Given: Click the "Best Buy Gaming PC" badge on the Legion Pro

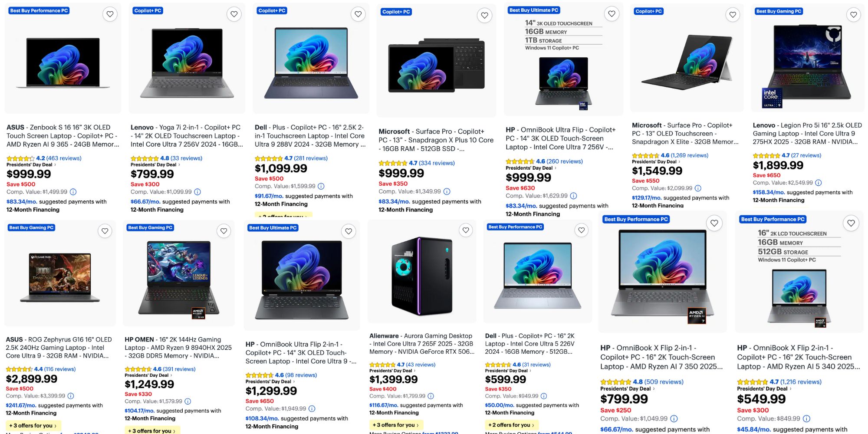Looking at the screenshot, I should click(x=780, y=11).
